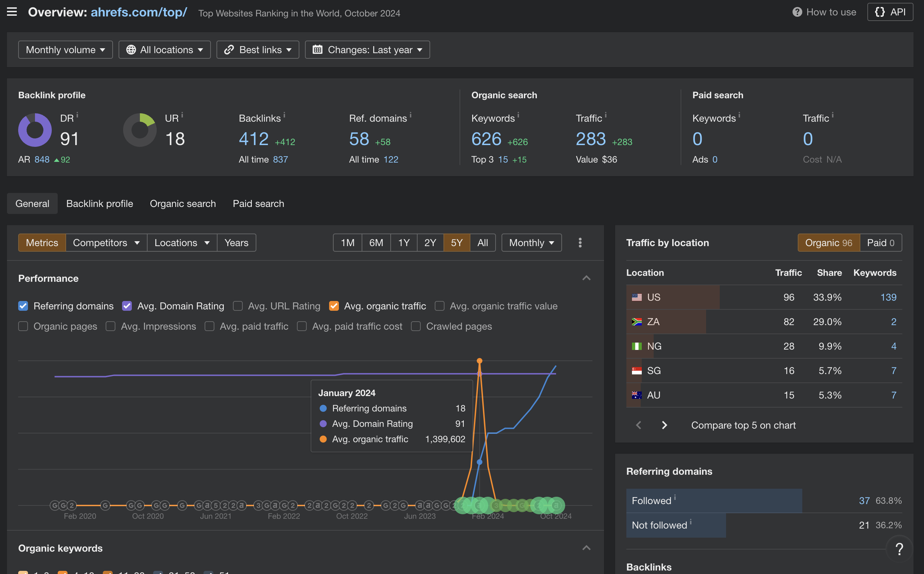
Task: Enable Avg. URL Rating metric
Action: coord(238,306)
